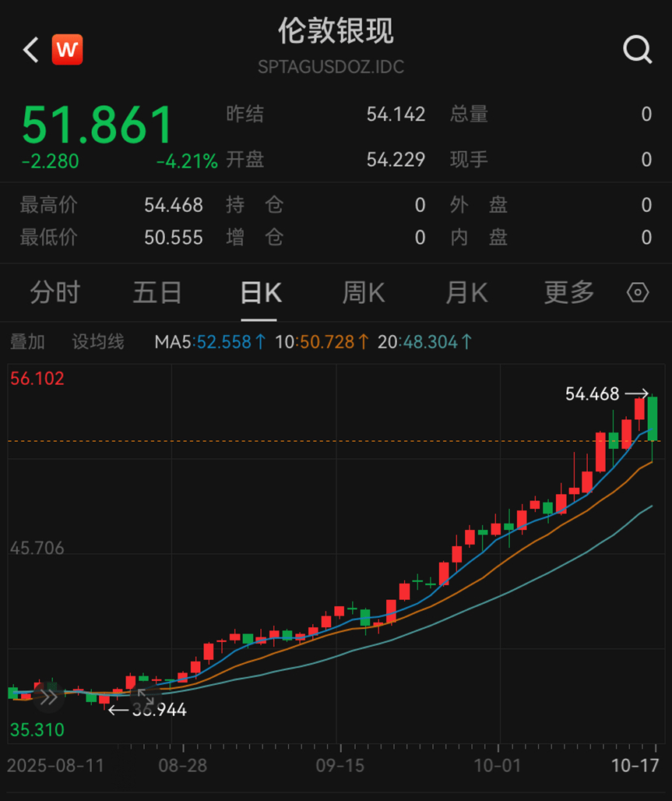Tap the back arrow icon
The height and width of the screenshot is (801, 672).
pos(30,51)
